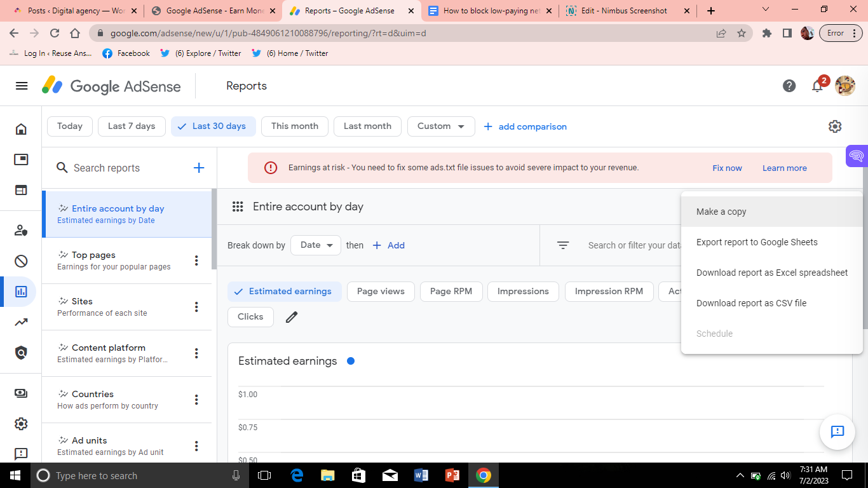Select the Last 7 days range
Image resolution: width=868 pixels, height=488 pixels.
click(x=132, y=126)
